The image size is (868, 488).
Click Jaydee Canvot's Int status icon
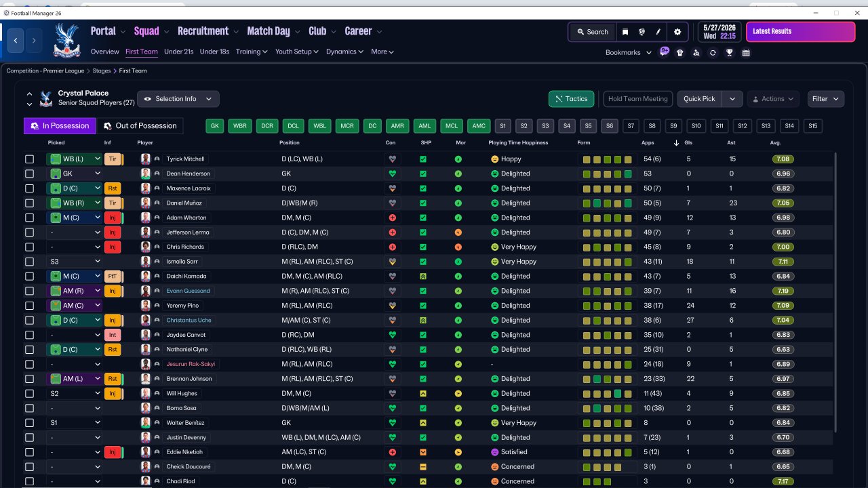pyautogui.click(x=113, y=335)
